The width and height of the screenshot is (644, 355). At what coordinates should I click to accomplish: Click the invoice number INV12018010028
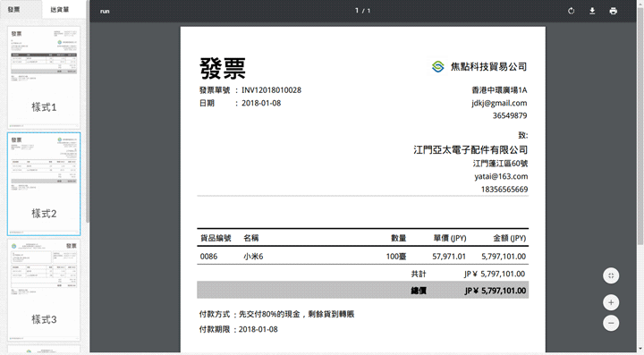271,90
